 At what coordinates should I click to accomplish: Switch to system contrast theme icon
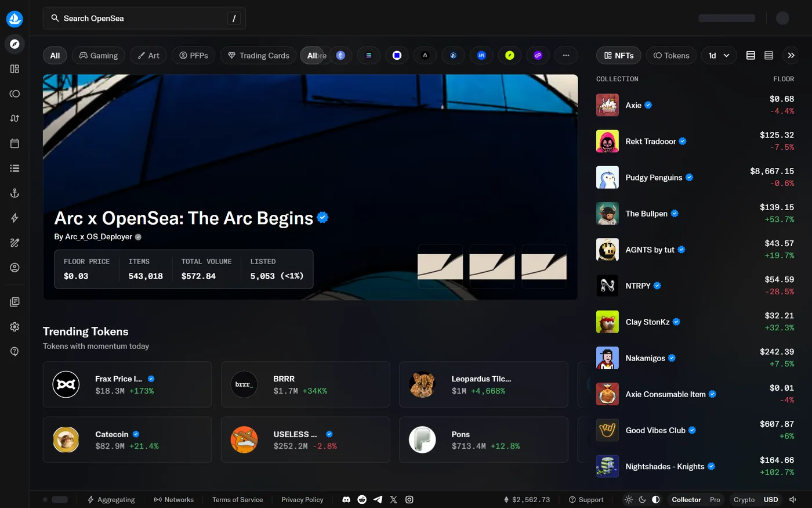coord(656,499)
